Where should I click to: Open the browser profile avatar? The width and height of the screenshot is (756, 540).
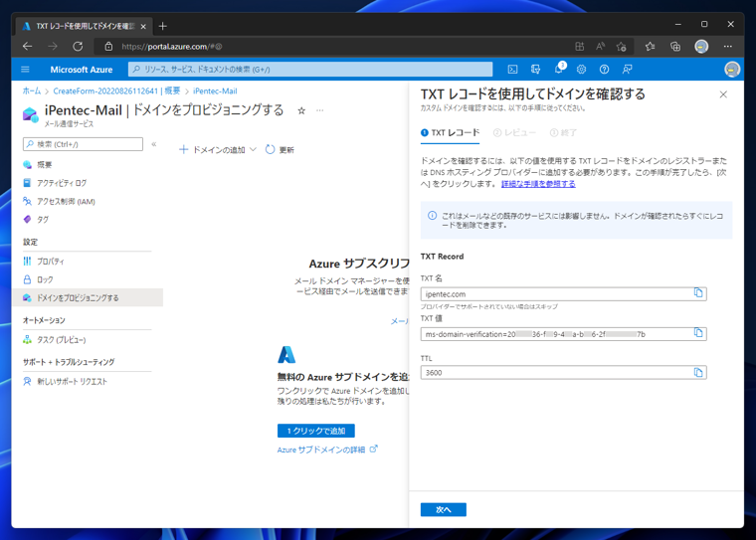coord(701,47)
